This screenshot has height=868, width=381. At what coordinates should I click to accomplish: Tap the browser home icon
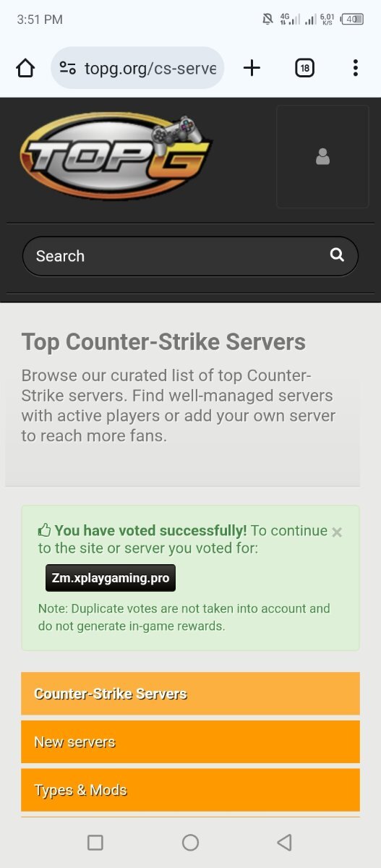[25, 68]
